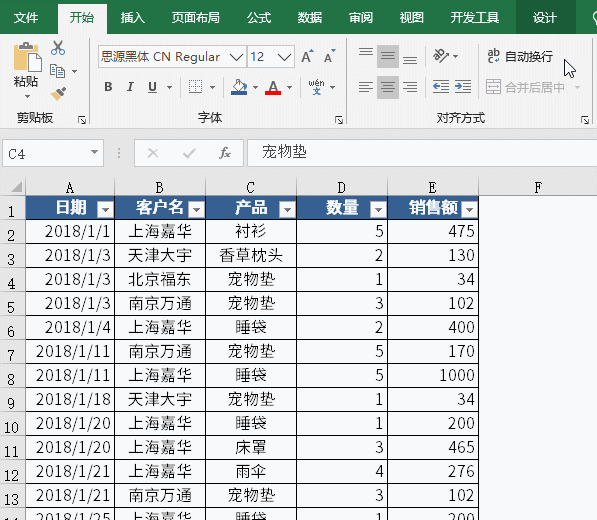The image size is (597, 520).
Task: Toggle italic formatting
Action: click(x=130, y=87)
